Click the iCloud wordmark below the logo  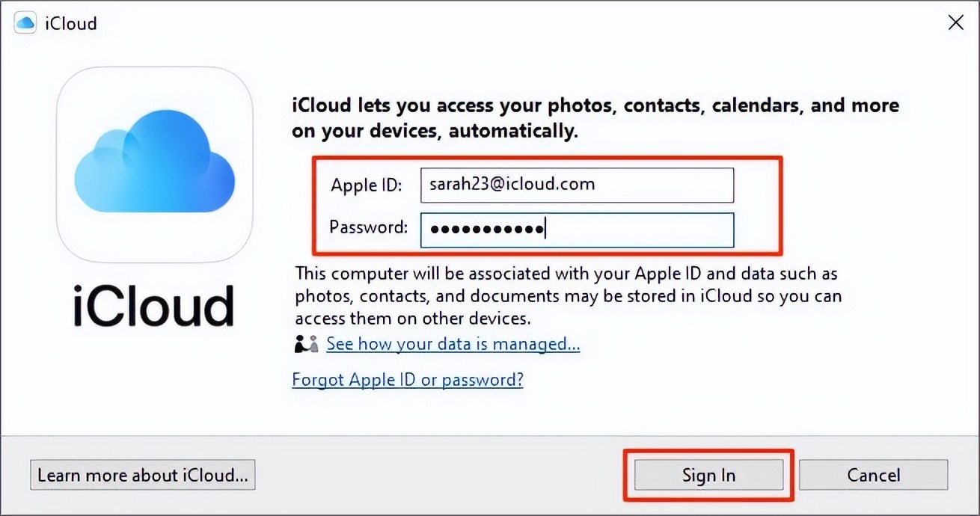tap(154, 307)
